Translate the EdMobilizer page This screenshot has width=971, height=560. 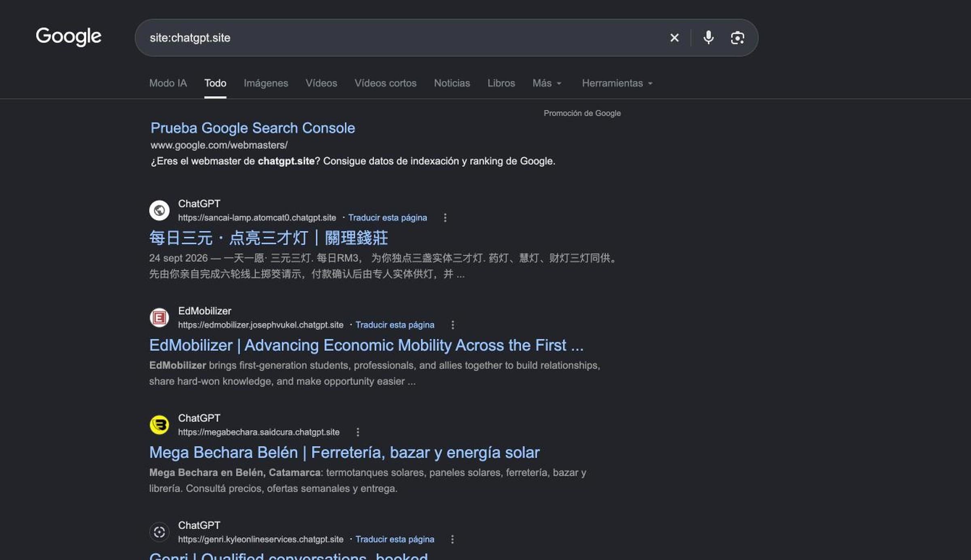pos(395,325)
